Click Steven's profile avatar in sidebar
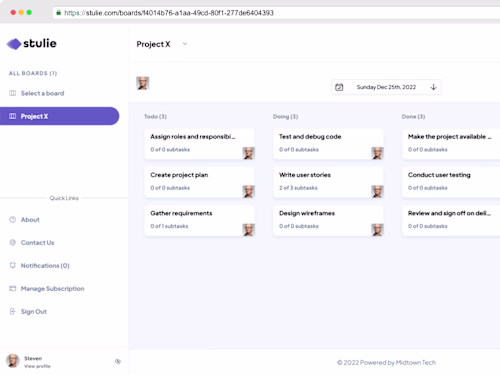 point(13,361)
